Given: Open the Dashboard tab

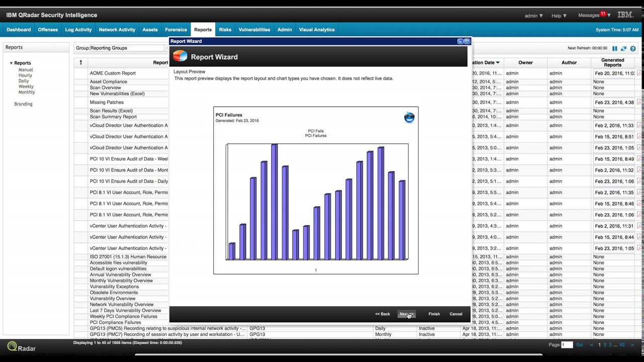Looking at the screenshot, I should coord(19,30).
